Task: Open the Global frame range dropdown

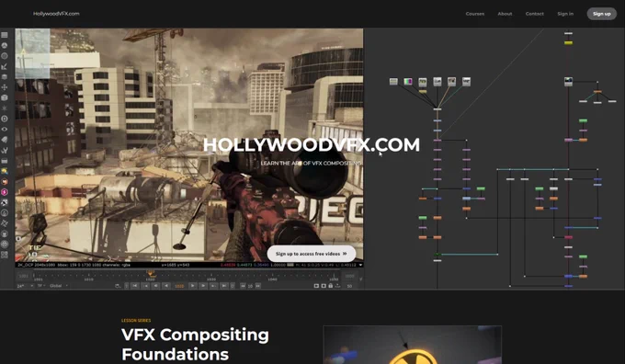Action: (x=58, y=286)
